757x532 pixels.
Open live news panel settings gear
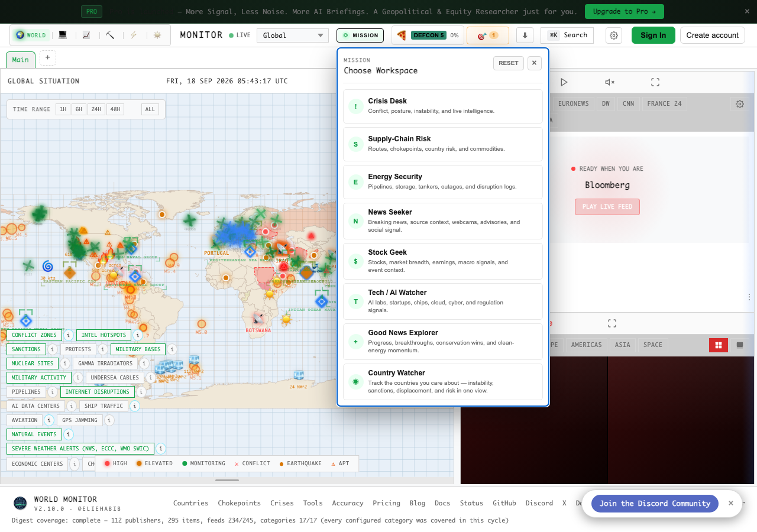point(740,104)
